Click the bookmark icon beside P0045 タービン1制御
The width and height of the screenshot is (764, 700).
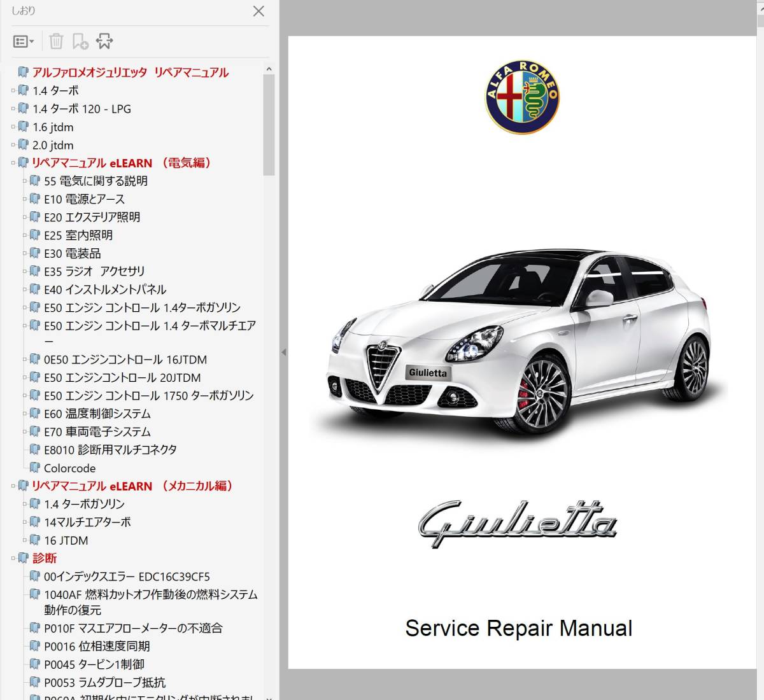pos(35,664)
